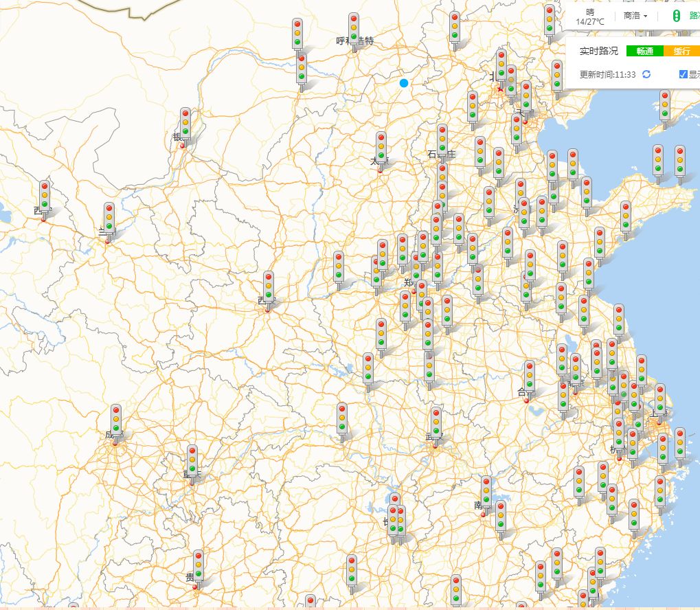Click the 晴 14/27℃ weather info
The image size is (700, 610).
[x=590, y=16]
